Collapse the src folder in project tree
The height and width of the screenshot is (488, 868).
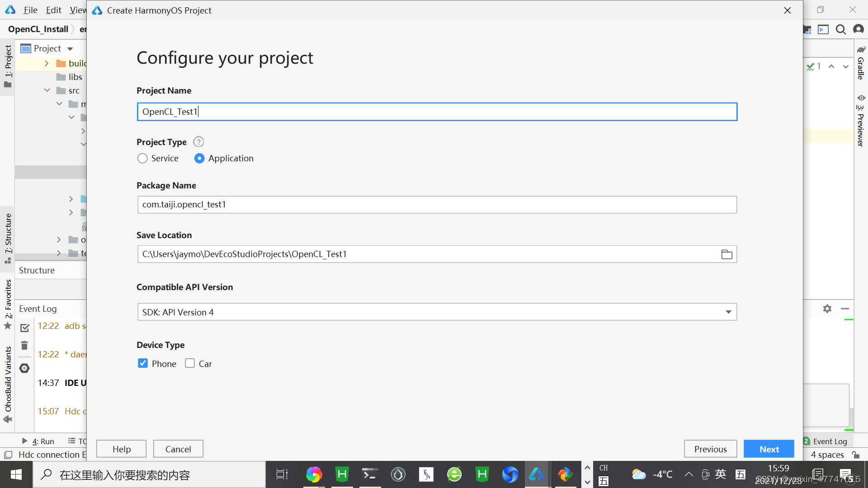pos(47,90)
